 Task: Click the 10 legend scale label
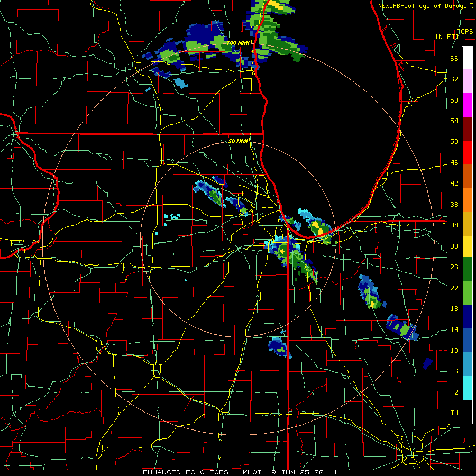[454, 350]
